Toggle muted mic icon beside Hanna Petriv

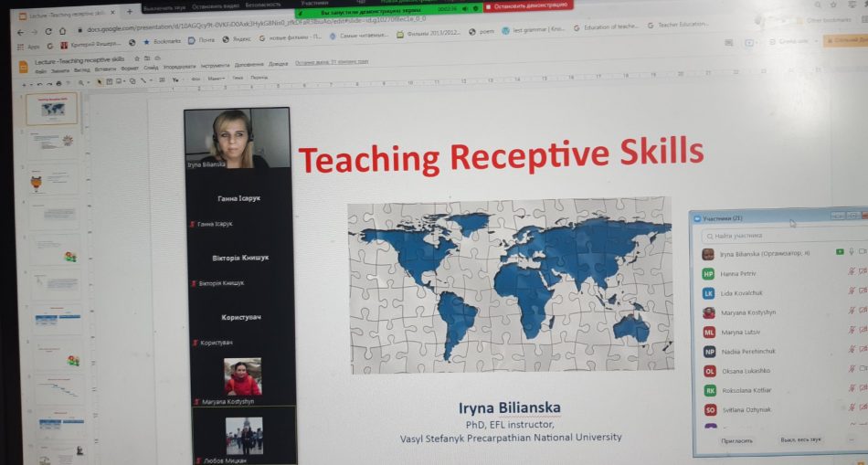click(852, 272)
